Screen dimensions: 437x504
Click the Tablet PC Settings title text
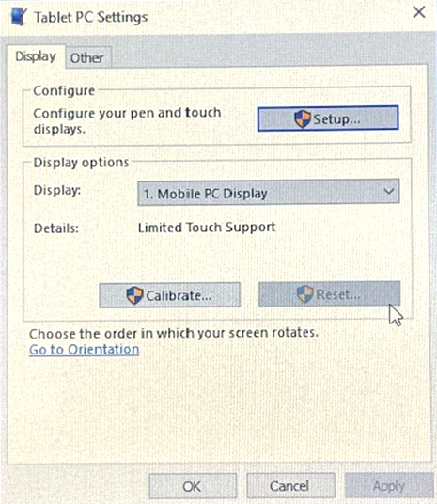click(x=91, y=17)
